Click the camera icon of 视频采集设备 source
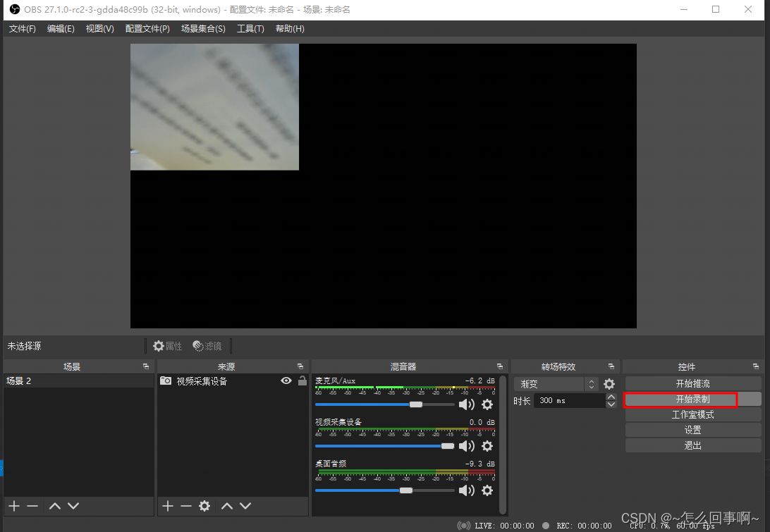The width and height of the screenshot is (770, 532). coord(166,381)
